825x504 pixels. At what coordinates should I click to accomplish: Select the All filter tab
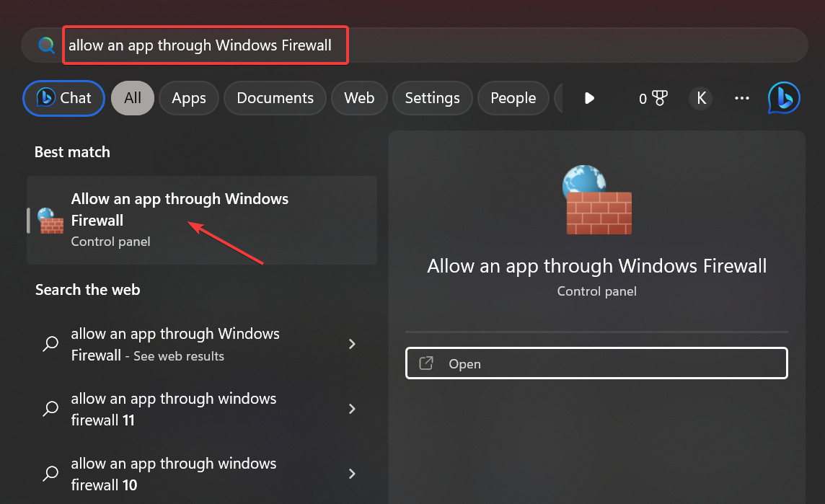(133, 98)
